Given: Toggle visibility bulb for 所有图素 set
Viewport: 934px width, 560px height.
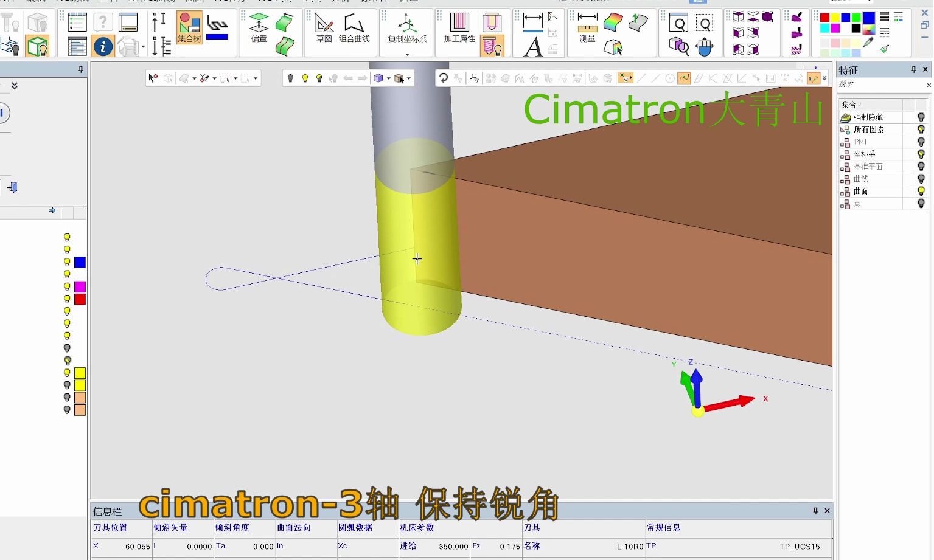Looking at the screenshot, I should tap(921, 130).
